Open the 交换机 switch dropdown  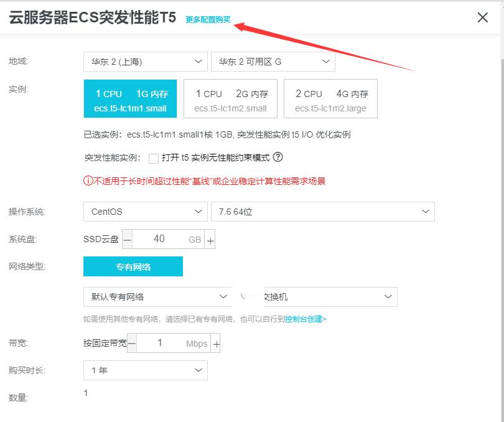[x=330, y=296]
